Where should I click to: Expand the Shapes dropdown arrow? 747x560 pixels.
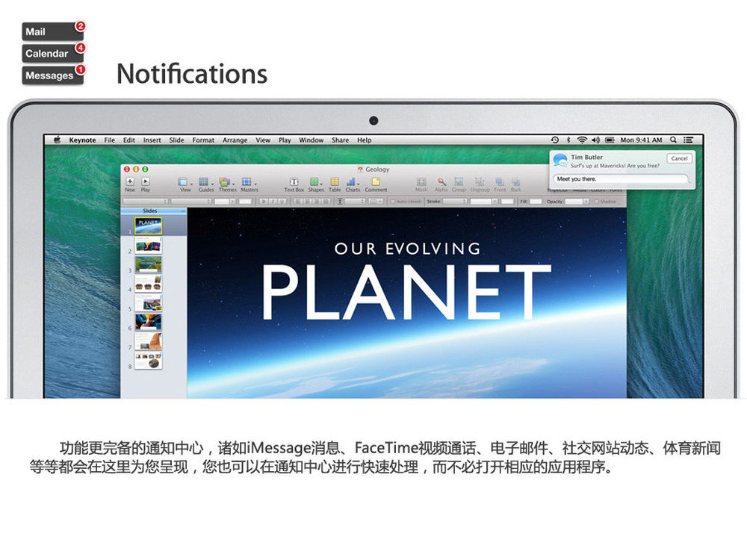pos(321,184)
